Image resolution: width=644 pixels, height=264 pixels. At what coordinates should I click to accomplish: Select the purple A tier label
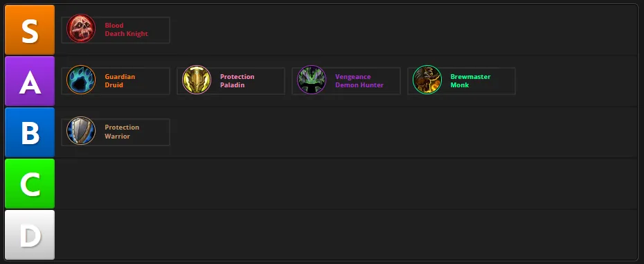tap(30, 81)
